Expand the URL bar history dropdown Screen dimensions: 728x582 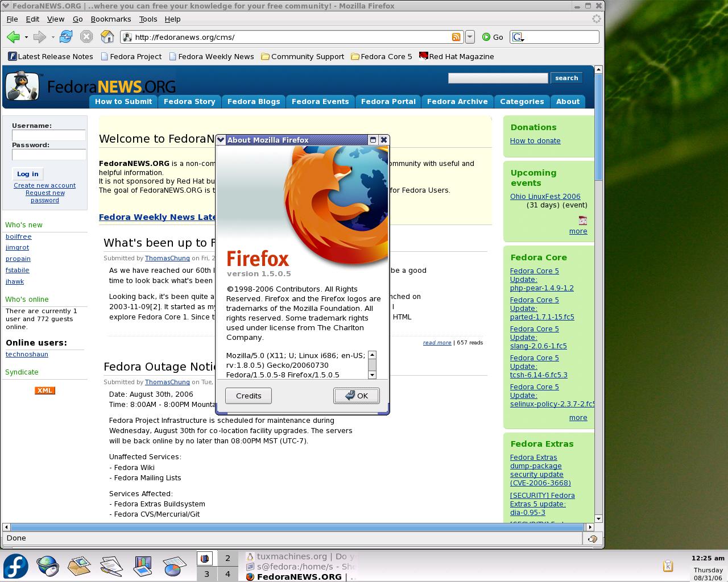tap(470, 37)
